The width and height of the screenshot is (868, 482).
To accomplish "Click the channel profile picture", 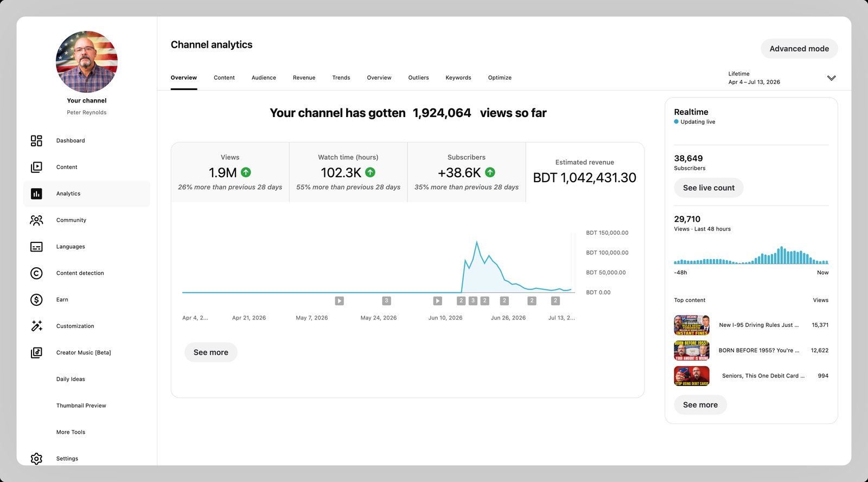I will tap(87, 62).
